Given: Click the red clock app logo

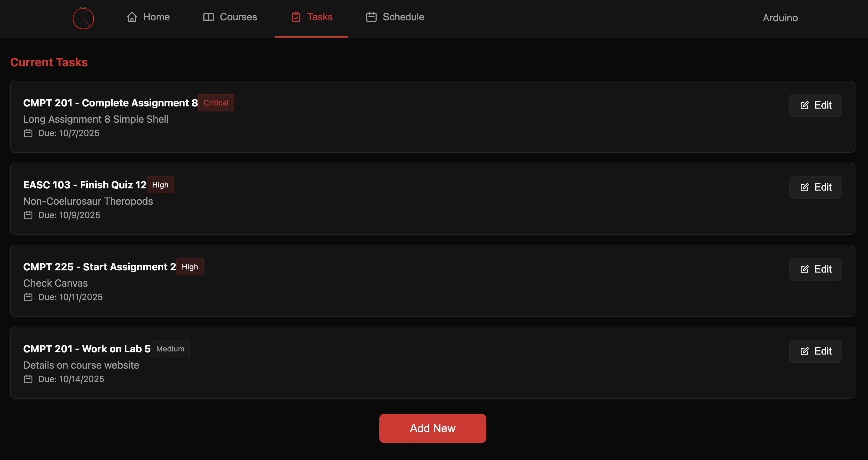Looking at the screenshot, I should click(x=83, y=18).
